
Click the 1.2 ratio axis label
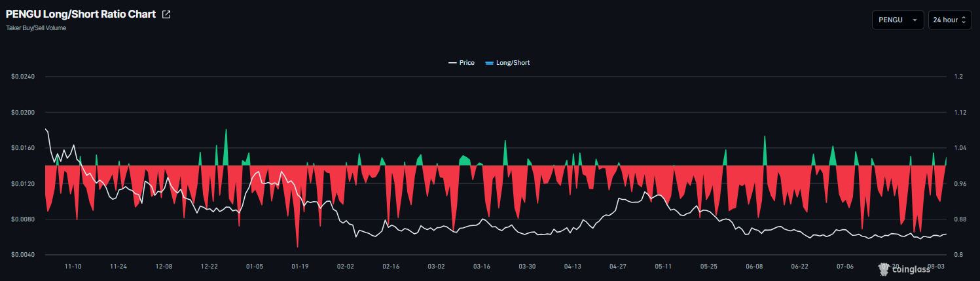point(958,77)
